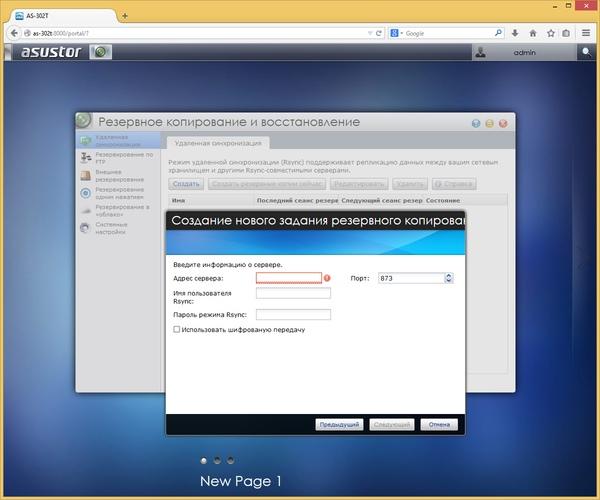Click the Предыдущий button

(339, 425)
